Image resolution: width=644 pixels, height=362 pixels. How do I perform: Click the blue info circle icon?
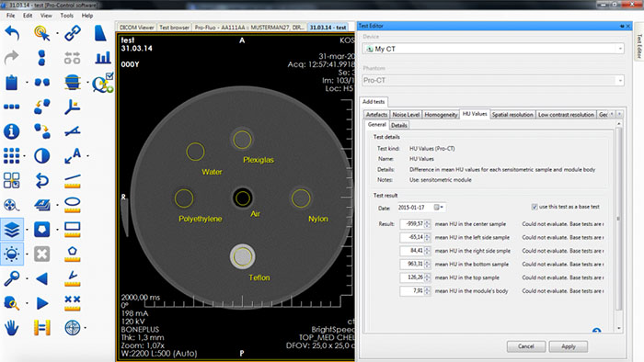tap(12, 131)
